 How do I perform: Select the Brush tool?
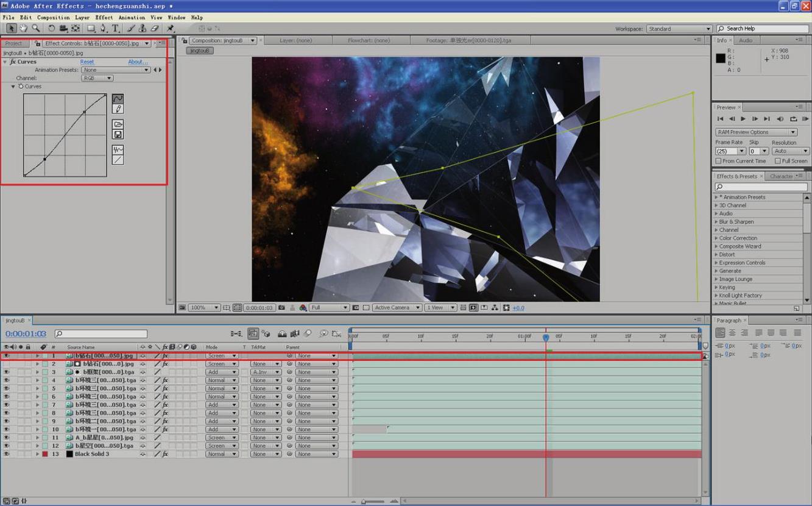tap(130, 28)
